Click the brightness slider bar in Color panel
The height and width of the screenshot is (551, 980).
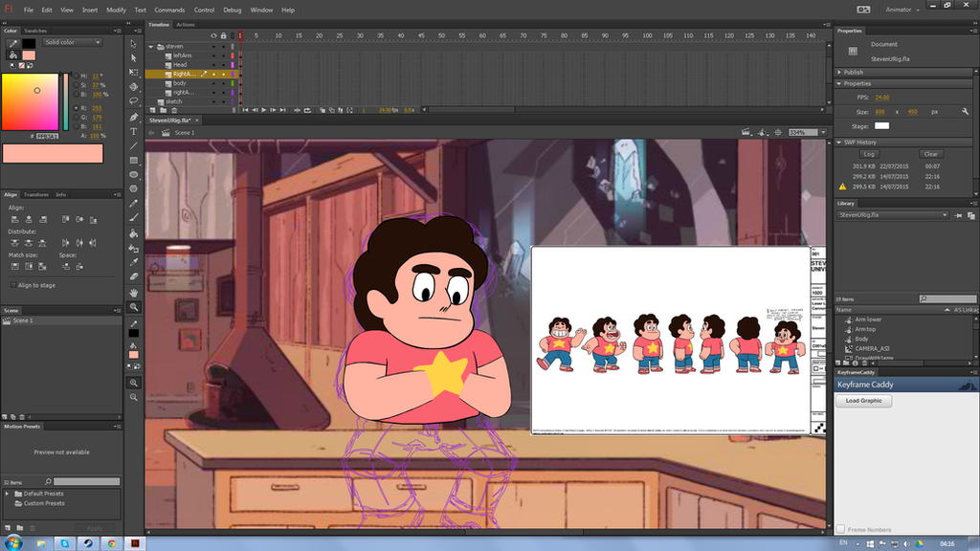[65, 101]
